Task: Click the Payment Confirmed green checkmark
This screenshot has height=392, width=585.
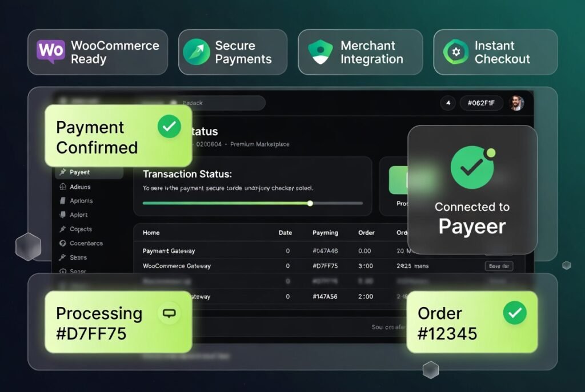Action: click(x=169, y=126)
